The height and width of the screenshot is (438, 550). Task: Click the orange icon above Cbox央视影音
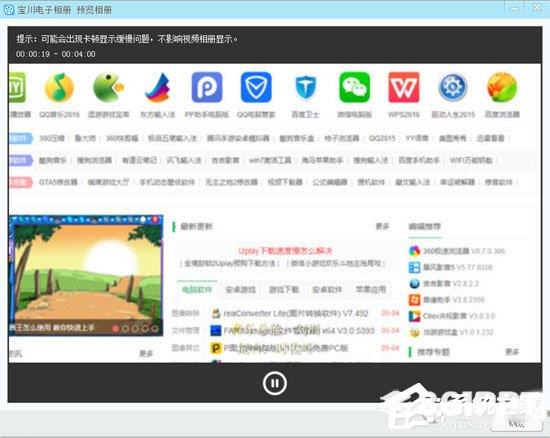coord(414,300)
